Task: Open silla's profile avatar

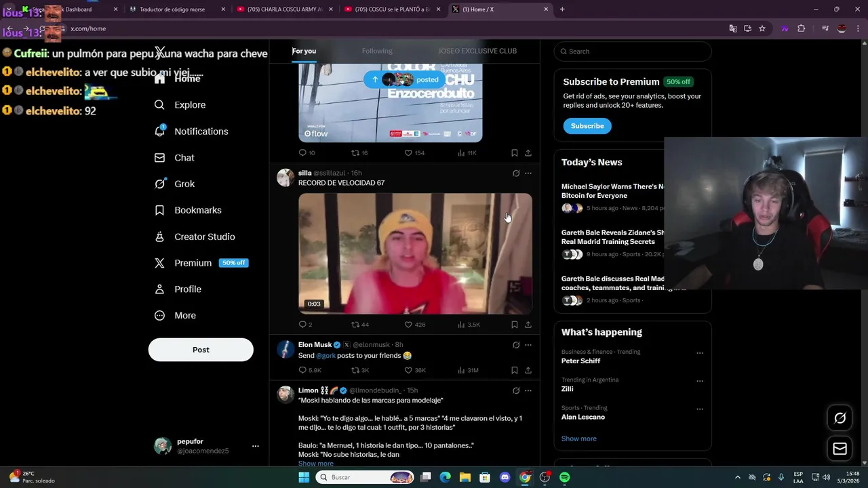Action: pyautogui.click(x=285, y=178)
